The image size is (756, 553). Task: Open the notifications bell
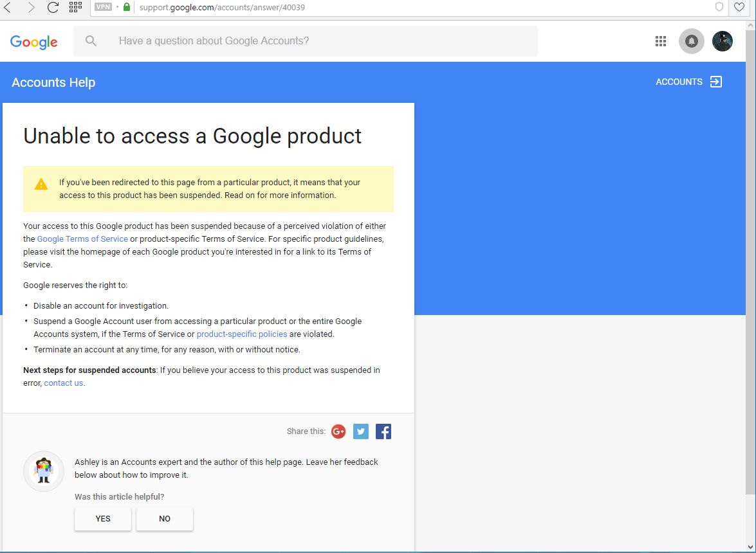[x=692, y=41]
